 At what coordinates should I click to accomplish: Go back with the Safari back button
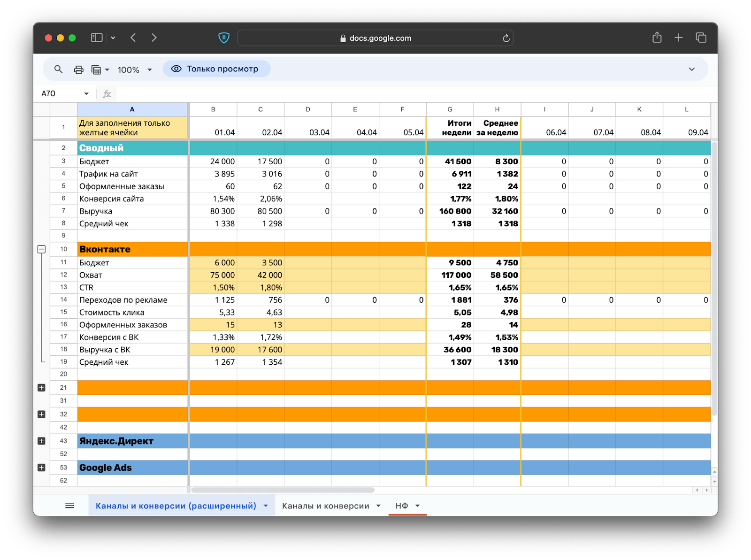[x=133, y=38]
